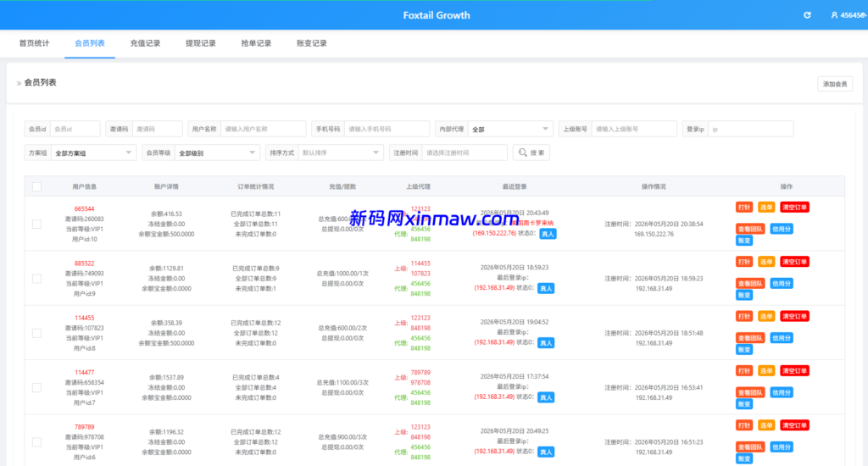Select the 会员列表 tab
The height and width of the screenshot is (466, 868).
coord(90,43)
